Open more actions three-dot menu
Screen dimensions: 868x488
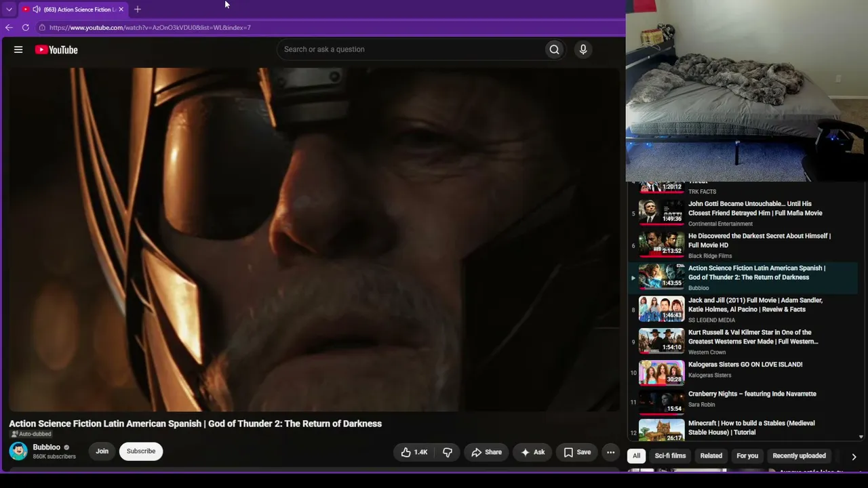coord(610,452)
